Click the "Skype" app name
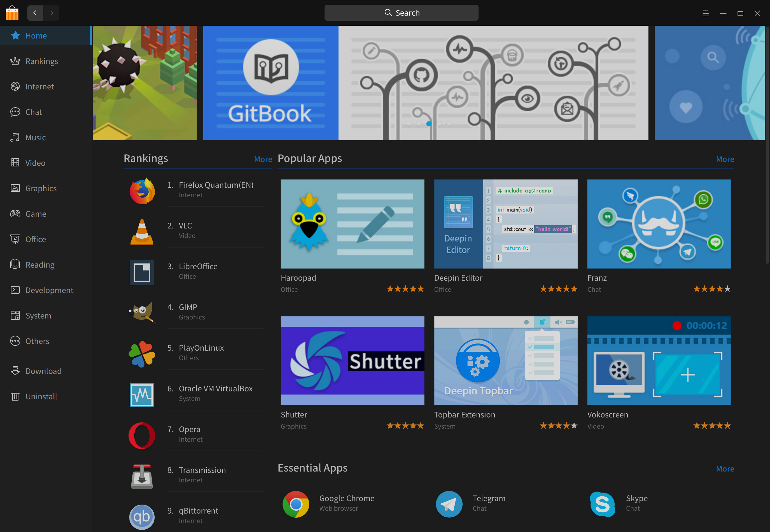 coord(637,498)
